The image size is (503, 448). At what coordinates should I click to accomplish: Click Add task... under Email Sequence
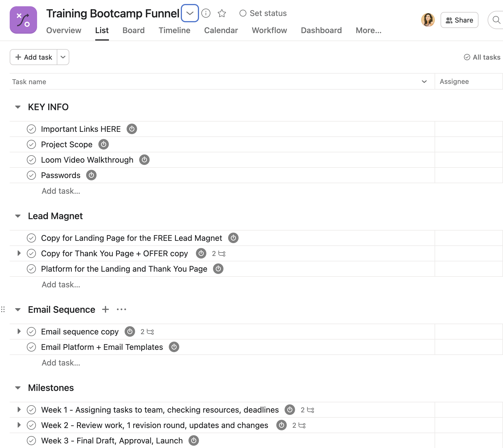click(x=61, y=363)
